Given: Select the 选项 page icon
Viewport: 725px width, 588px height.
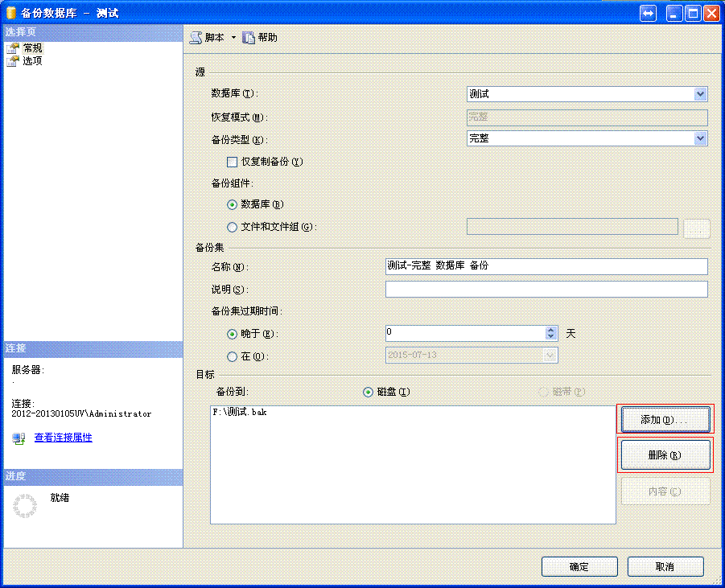Looking at the screenshot, I should [13, 61].
